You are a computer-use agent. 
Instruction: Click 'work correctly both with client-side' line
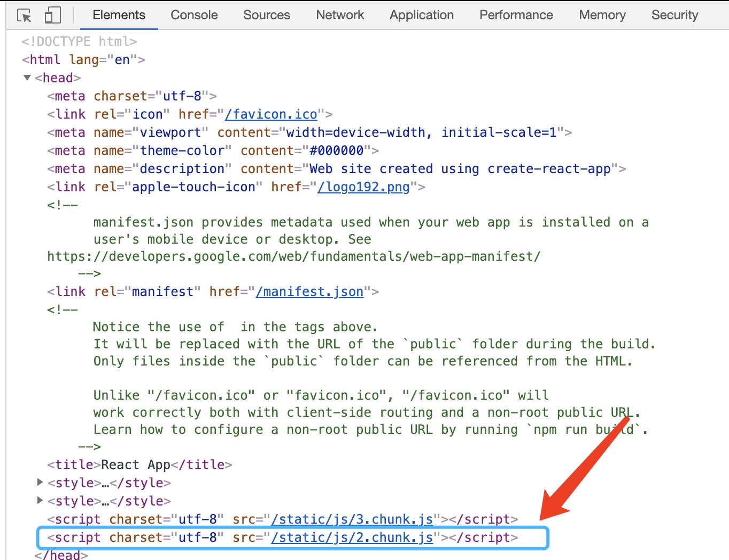click(x=367, y=413)
